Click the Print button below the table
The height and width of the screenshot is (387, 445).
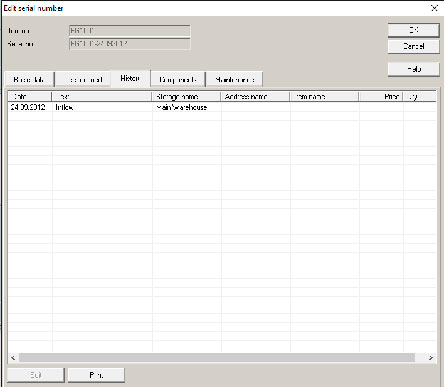96,375
